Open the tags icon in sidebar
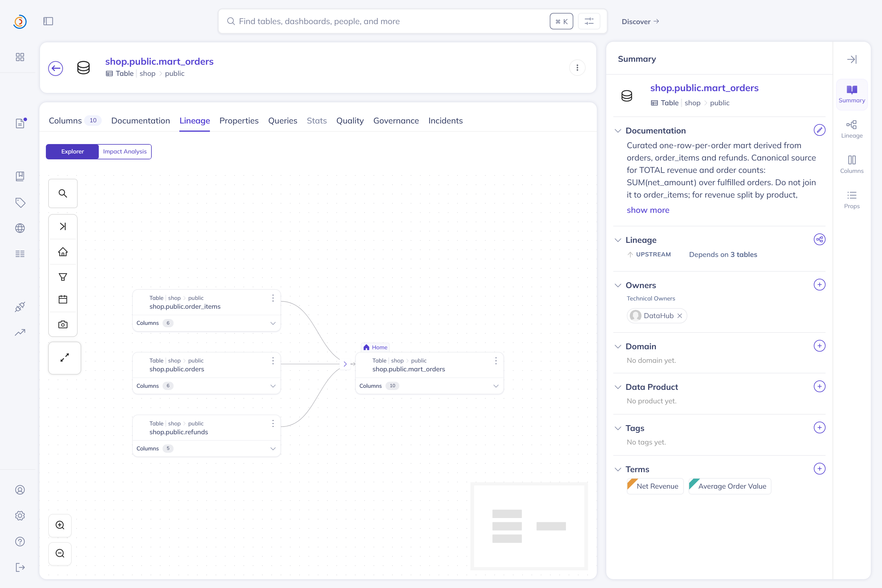882x588 pixels. tap(20, 203)
